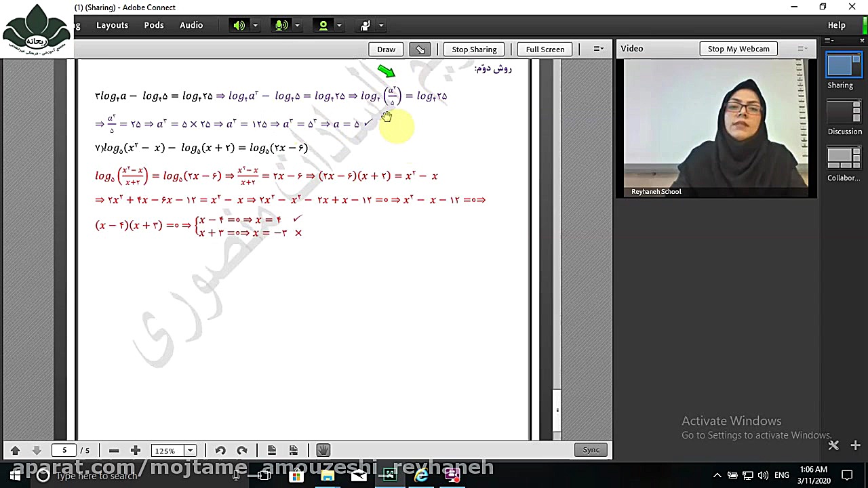The image size is (868, 488).
Task: Click the network icon in system tray
Action: click(748, 476)
